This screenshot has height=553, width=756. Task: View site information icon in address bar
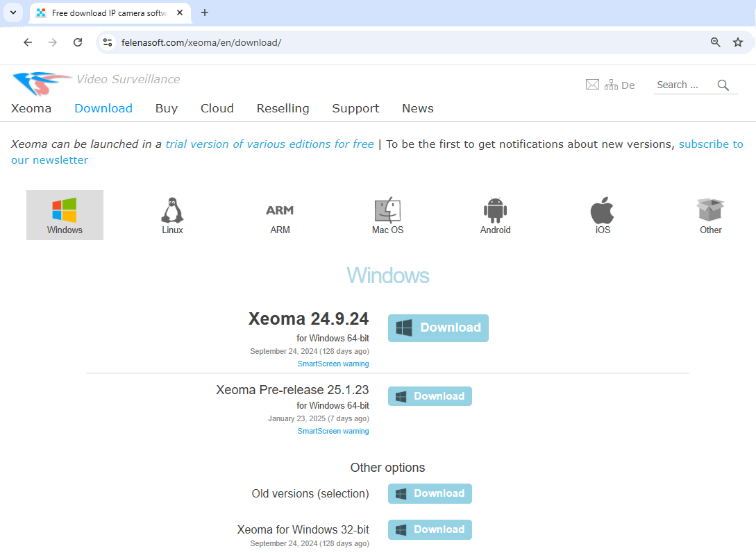[108, 42]
